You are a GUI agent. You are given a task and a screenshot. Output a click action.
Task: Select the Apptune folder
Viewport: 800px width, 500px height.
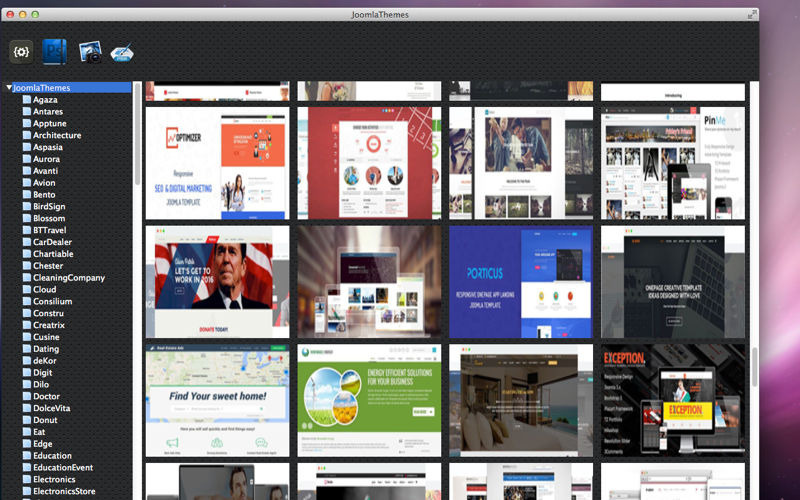pyautogui.click(x=49, y=123)
